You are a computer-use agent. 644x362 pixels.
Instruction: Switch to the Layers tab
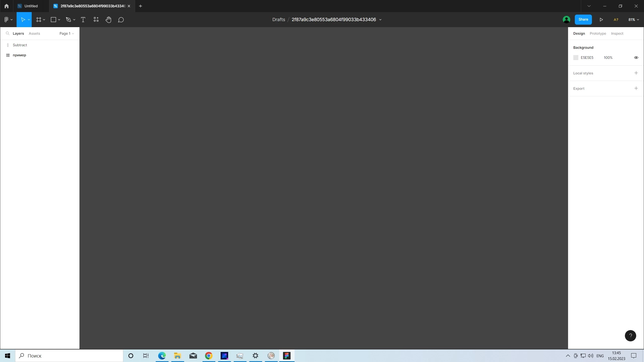[x=18, y=33]
